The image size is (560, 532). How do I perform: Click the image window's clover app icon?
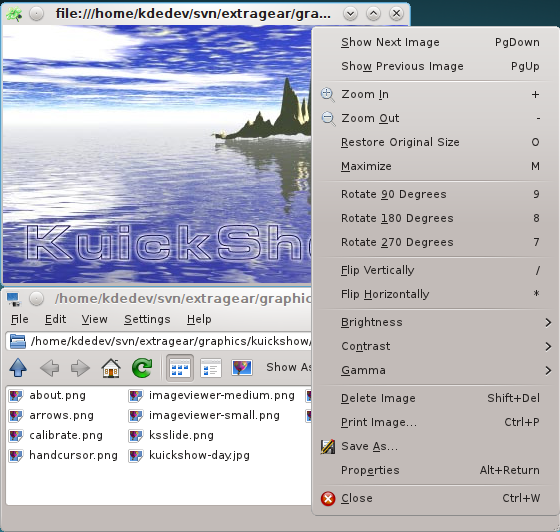14,14
